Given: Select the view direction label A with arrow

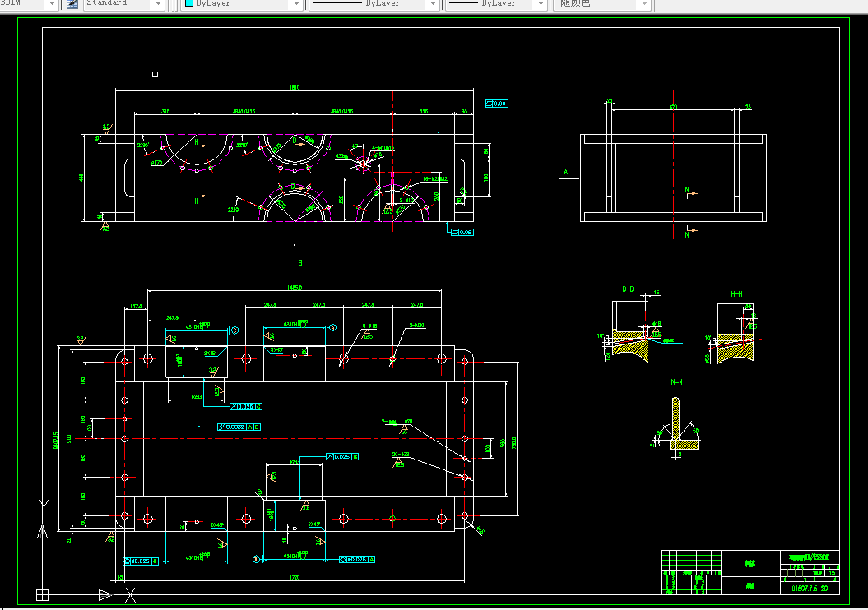Looking at the screenshot, I should pos(569,175).
